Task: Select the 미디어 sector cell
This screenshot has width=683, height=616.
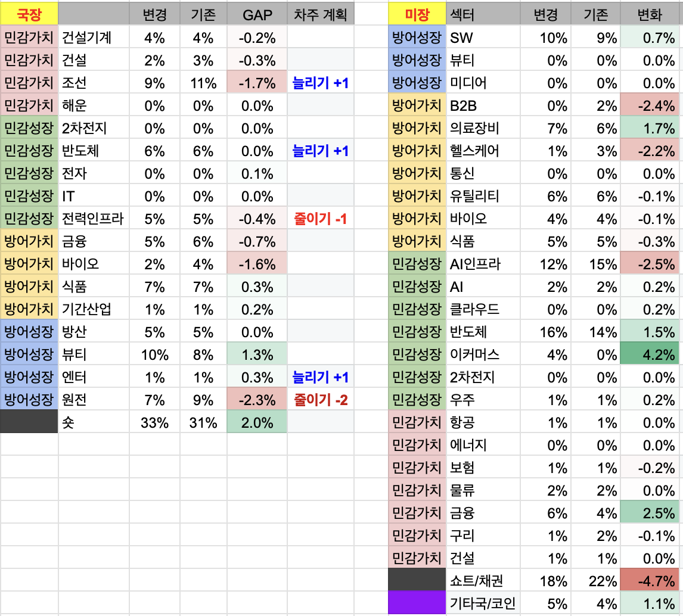Action: (483, 82)
